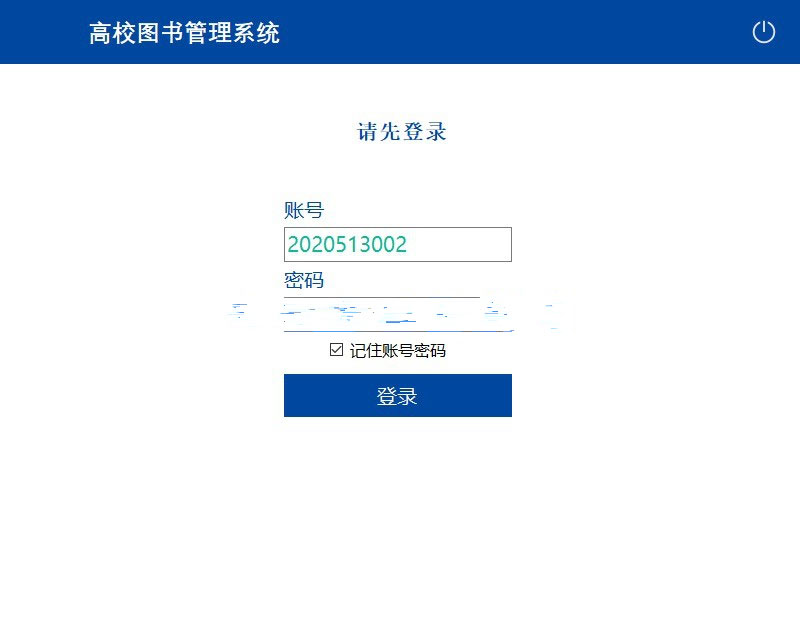Click the blue 登录 button
Image resolution: width=800 pixels, height=620 pixels.
(x=397, y=395)
